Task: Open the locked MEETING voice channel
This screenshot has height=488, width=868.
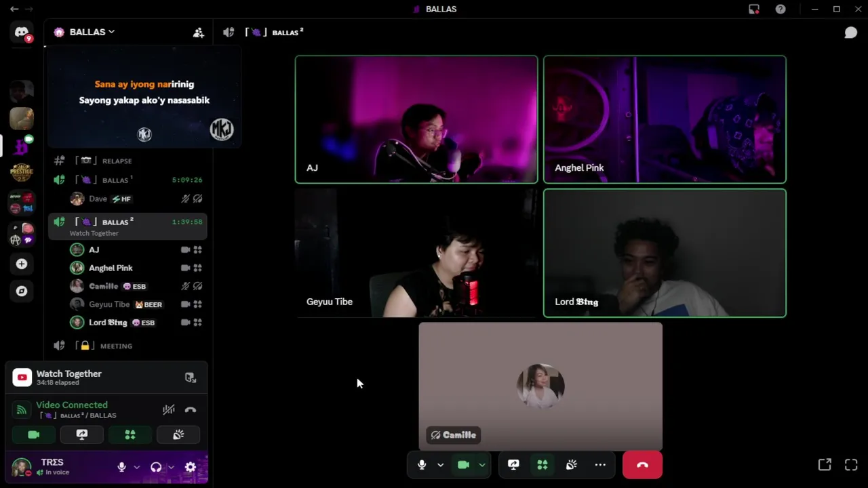Action: [127, 346]
